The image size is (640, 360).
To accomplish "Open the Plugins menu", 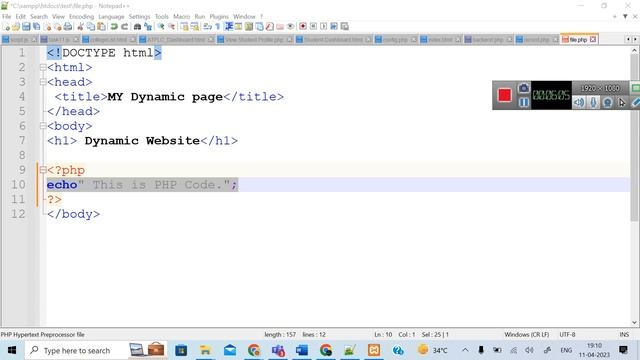I will pyautogui.click(x=219, y=17).
